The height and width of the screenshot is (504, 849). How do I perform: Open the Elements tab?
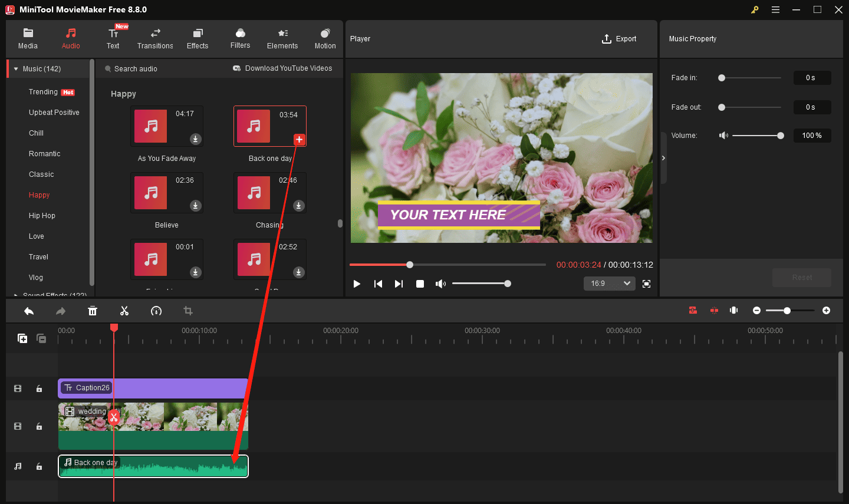(x=282, y=39)
